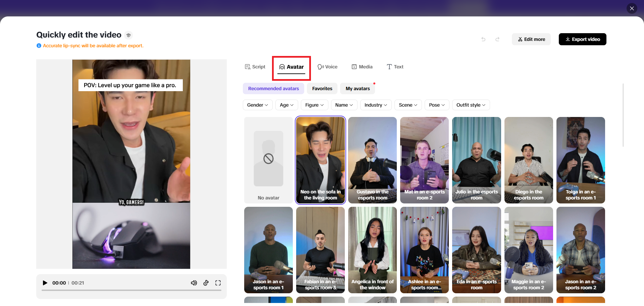Switch to the Script tab

click(255, 67)
